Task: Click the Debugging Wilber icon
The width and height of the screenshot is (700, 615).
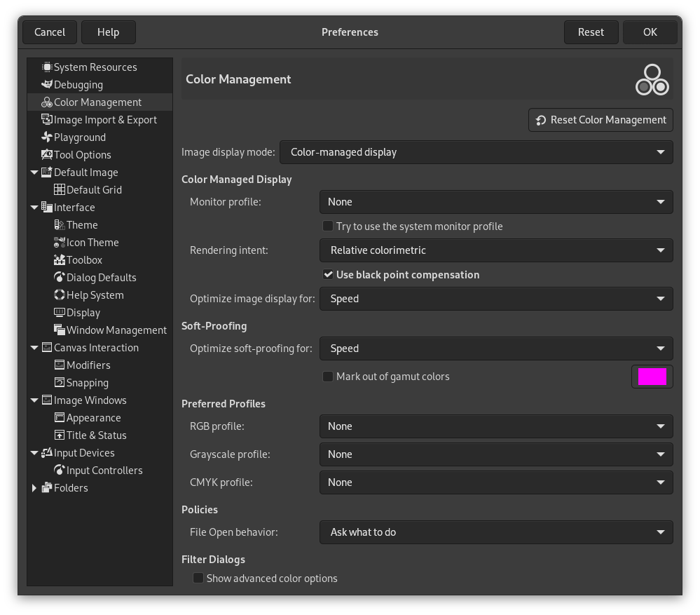Action: [x=47, y=84]
